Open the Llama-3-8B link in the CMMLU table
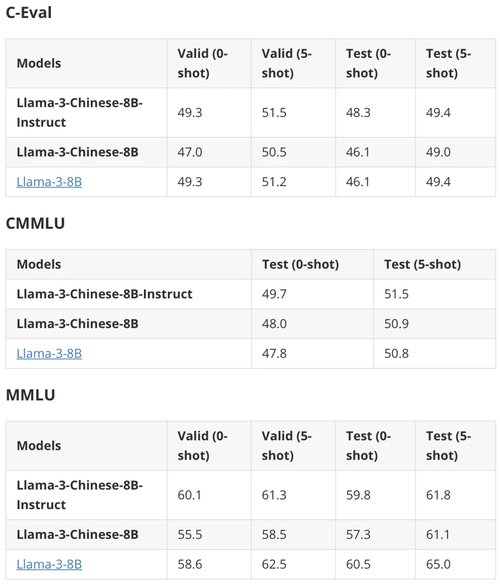 point(49,353)
